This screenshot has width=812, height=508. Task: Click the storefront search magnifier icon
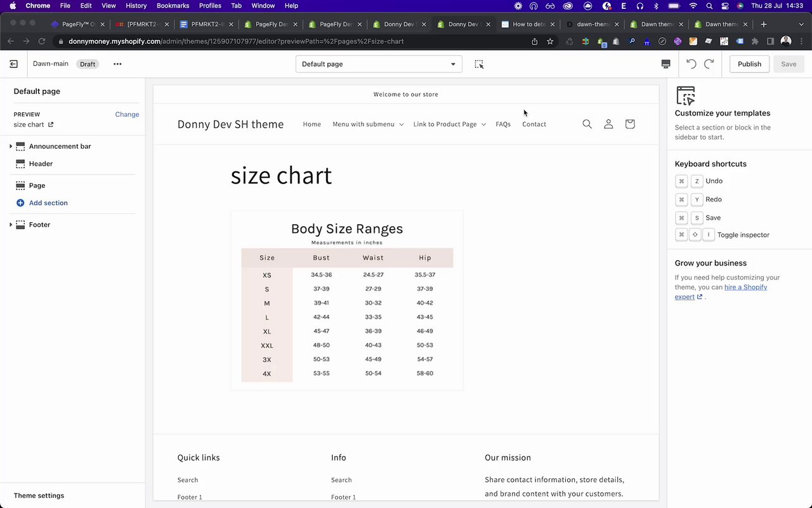point(587,124)
